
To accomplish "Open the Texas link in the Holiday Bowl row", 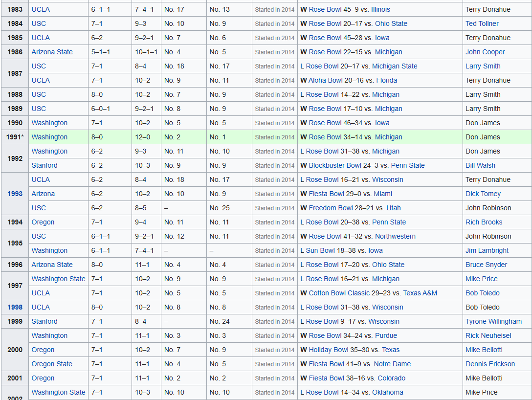I will point(391,351).
